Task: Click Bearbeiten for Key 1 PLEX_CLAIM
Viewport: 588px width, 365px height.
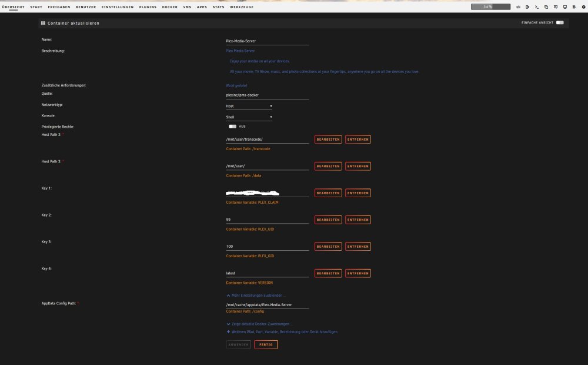Action: tap(328, 193)
